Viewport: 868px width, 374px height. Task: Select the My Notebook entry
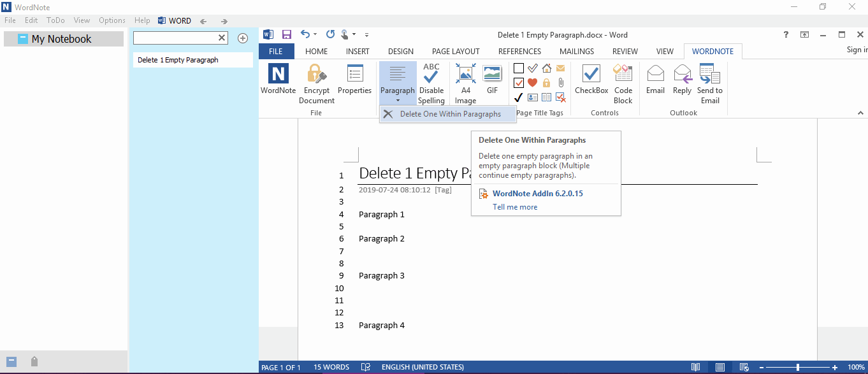pyautogui.click(x=64, y=39)
